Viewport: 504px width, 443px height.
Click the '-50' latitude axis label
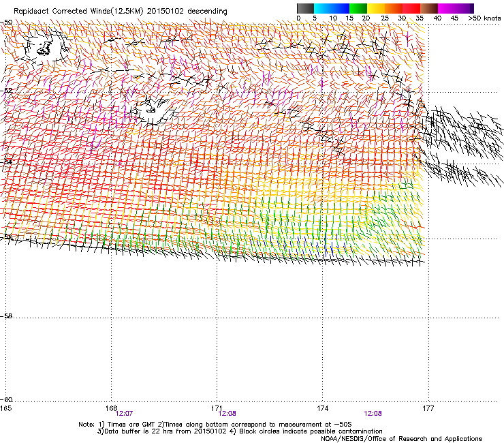(6, 22)
